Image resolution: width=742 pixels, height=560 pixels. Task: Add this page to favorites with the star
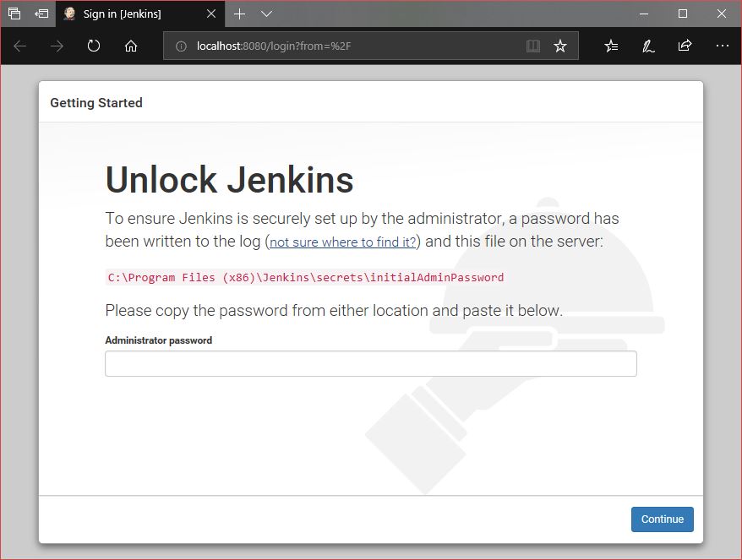559,46
